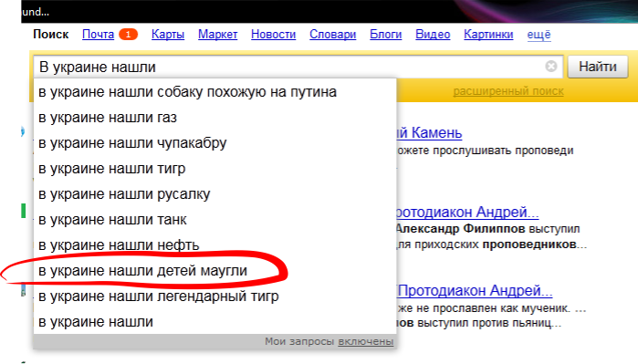Image resolution: width=638 pixels, height=364 pixels.
Task: Pick suggestion 'в украине нашли легендарный тигр'
Action: pos(214,296)
